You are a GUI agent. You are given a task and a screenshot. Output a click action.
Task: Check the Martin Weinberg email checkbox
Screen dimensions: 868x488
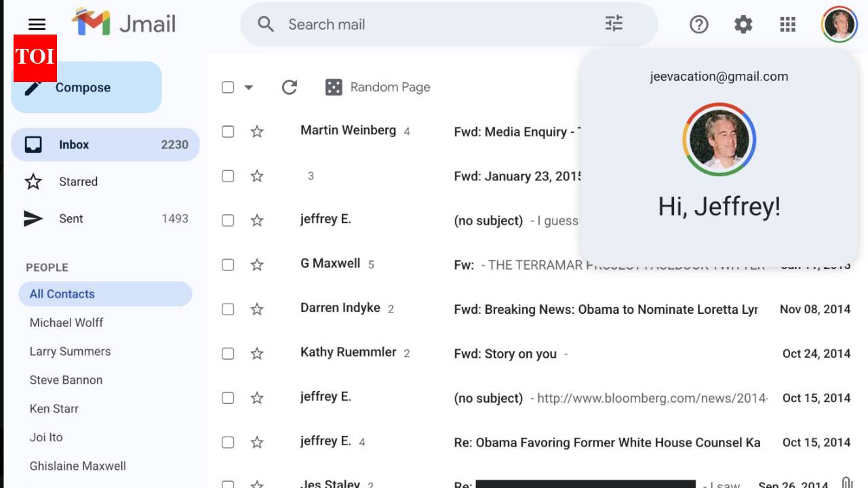[x=227, y=131]
